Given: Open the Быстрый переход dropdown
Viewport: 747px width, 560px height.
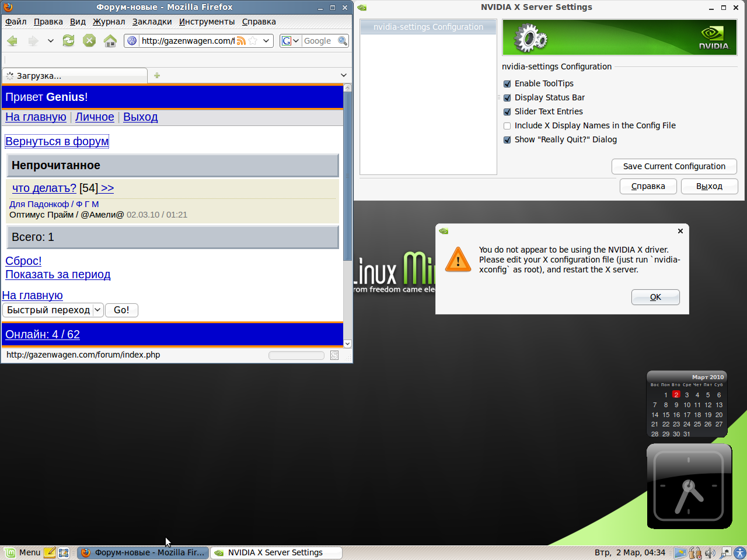Looking at the screenshot, I should click(x=53, y=310).
